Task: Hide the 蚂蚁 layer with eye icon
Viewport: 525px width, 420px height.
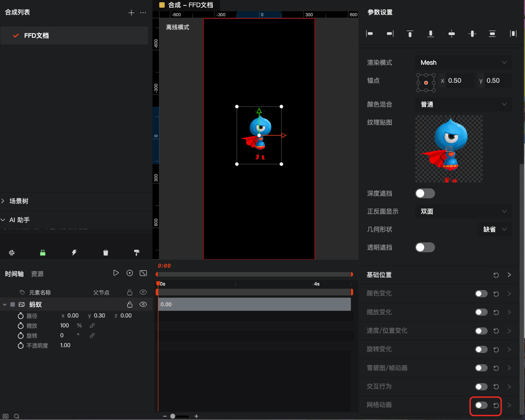Action: click(x=143, y=304)
